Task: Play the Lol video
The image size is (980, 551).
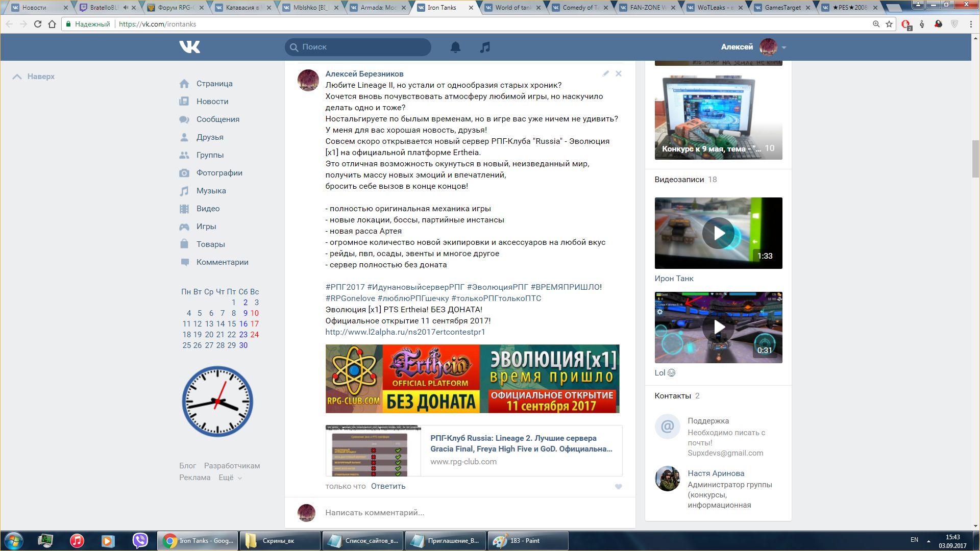Action: click(718, 328)
